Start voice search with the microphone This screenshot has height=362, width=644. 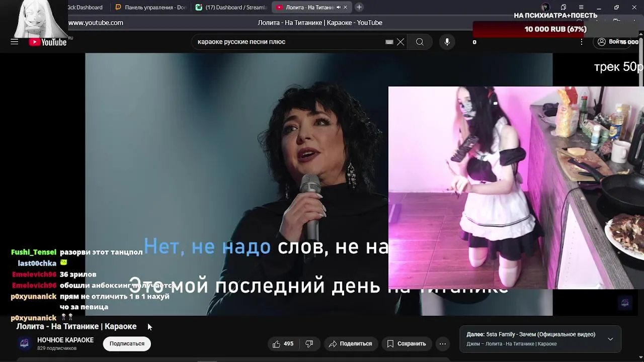(447, 42)
